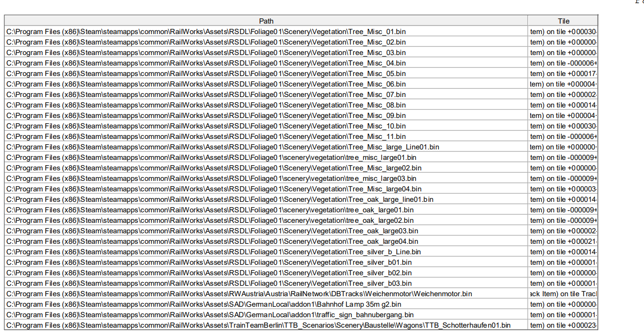Click the Tile cell of the Tree_Misc_04.bin row
The image size is (644, 334).
click(x=563, y=63)
